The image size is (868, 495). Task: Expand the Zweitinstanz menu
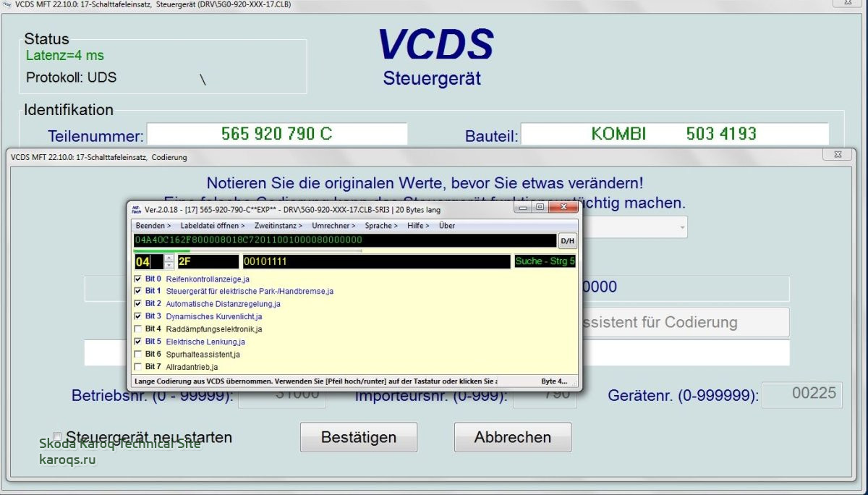(278, 226)
